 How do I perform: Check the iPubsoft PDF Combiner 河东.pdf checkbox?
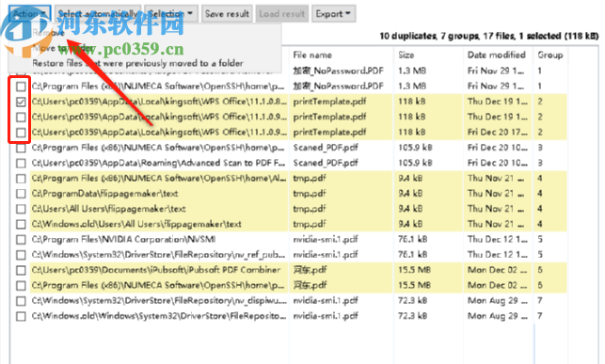point(21,271)
